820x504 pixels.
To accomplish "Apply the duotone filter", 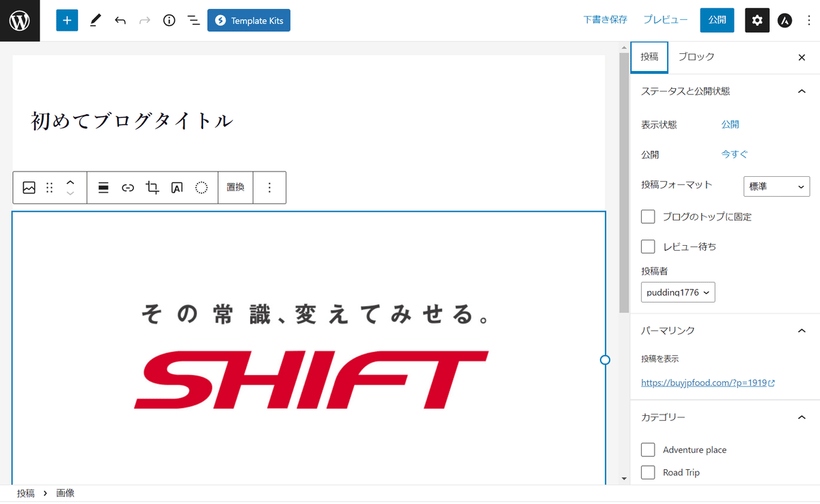I will coord(202,187).
